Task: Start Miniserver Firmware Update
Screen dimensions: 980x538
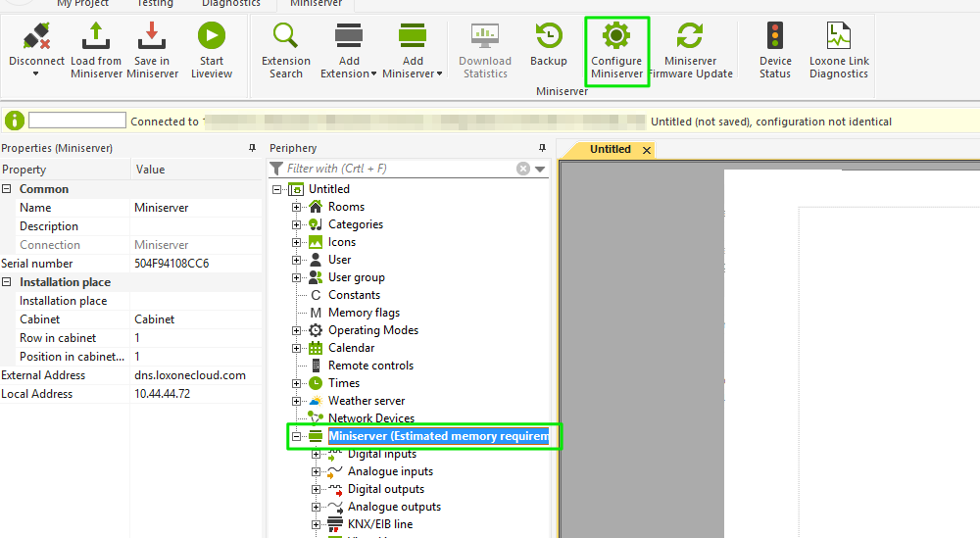Action: (x=690, y=51)
